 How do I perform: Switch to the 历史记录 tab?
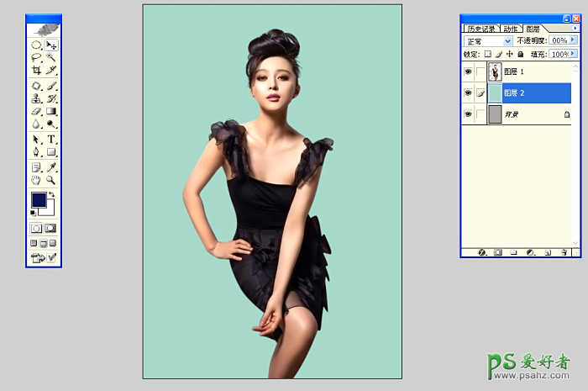coord(480,29)
